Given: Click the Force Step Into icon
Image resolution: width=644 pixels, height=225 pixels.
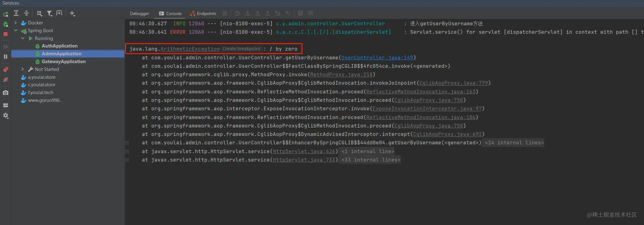Looking at the screenshot, I should [258, 13].
